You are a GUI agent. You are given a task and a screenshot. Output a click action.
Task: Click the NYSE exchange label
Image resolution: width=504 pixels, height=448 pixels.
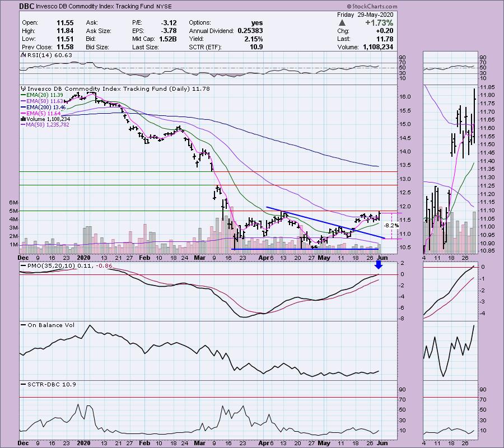(x=165, y=6)
